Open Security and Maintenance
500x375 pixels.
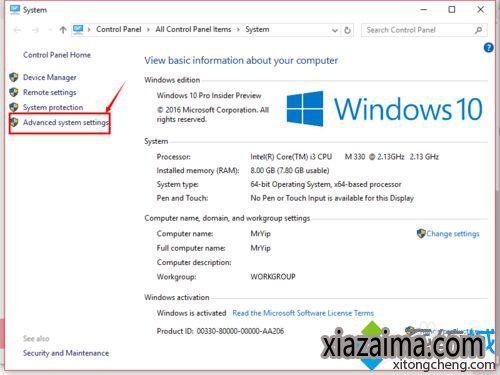(x=66, y=353)
